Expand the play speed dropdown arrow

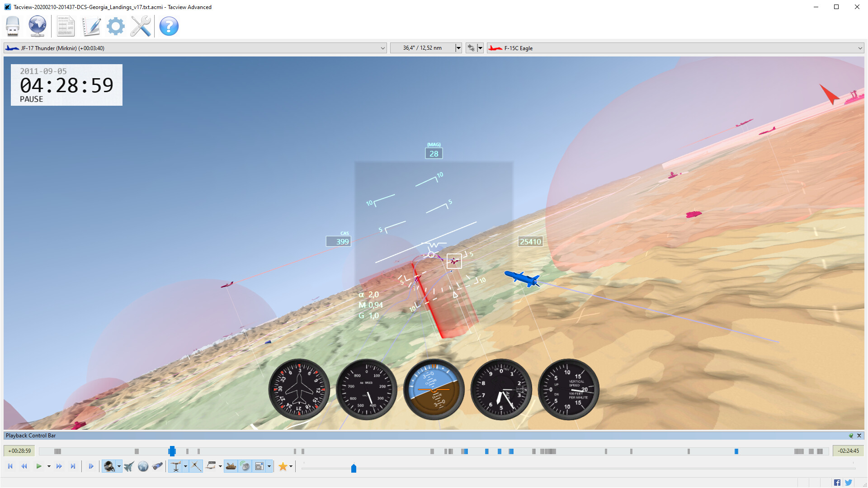click(x=49, y=466)
